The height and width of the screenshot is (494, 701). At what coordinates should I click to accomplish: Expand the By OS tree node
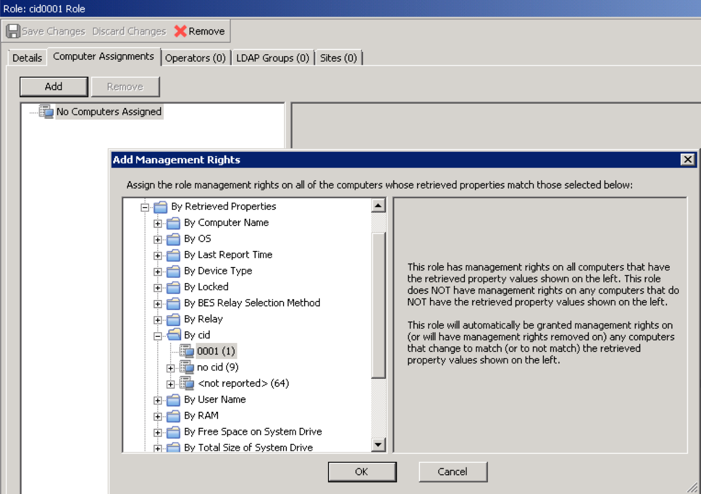click(158, 239)
